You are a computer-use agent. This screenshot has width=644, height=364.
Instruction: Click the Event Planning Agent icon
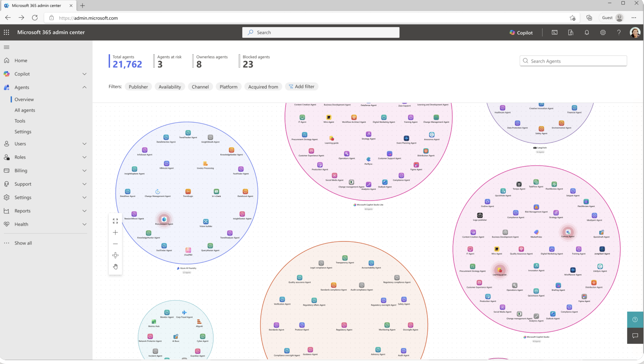(x=407, y=138)
